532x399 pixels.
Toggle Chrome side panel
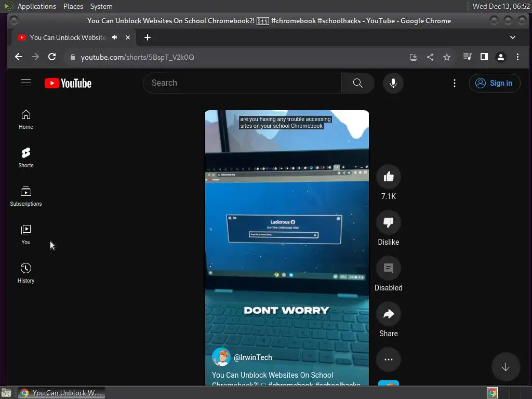pyautogui.click(x=484, y=57)
